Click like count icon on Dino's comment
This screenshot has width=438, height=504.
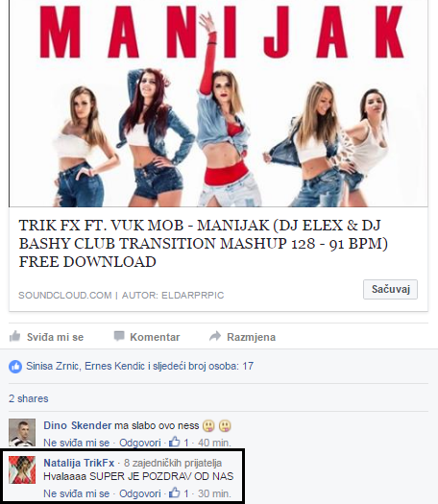(175, 443)
